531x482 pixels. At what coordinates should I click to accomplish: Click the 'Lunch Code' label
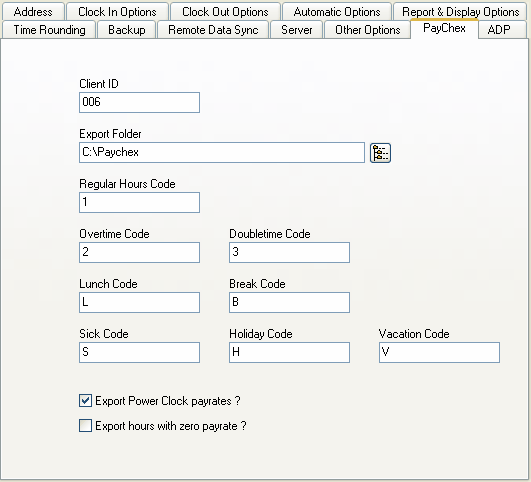click(x=108, y=284)
